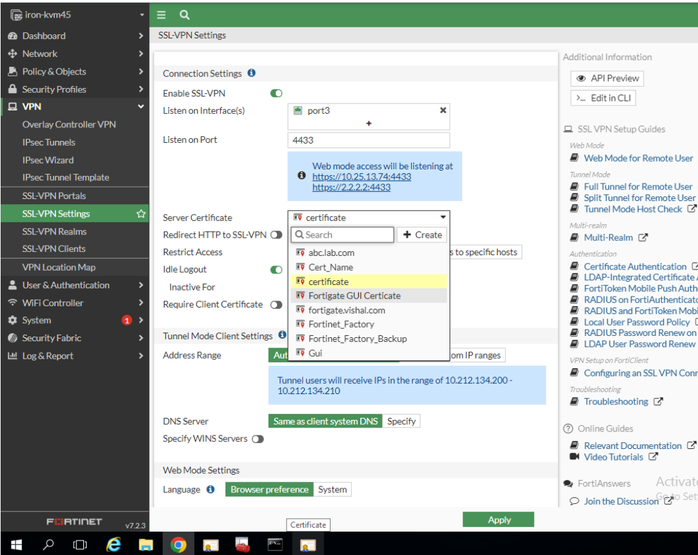Click the Connection Settings info icon
Viewport: 698px width, 555px height.
[251, 73]
